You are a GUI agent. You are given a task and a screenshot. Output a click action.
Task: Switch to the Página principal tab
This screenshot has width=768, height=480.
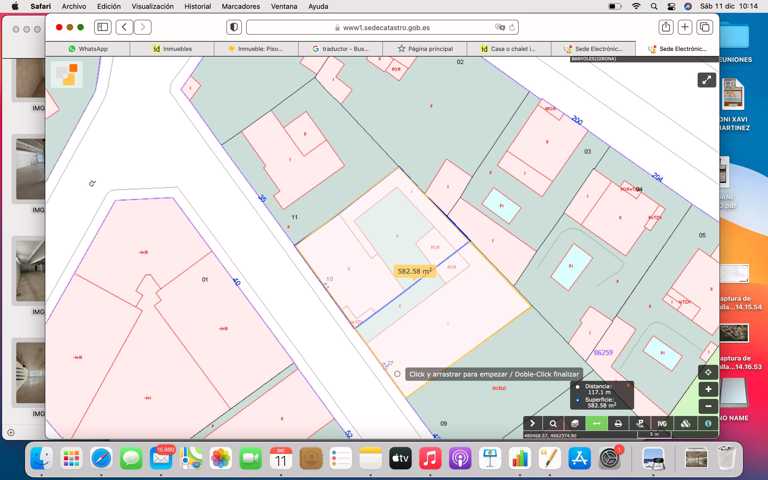click(x=425, y=48)
